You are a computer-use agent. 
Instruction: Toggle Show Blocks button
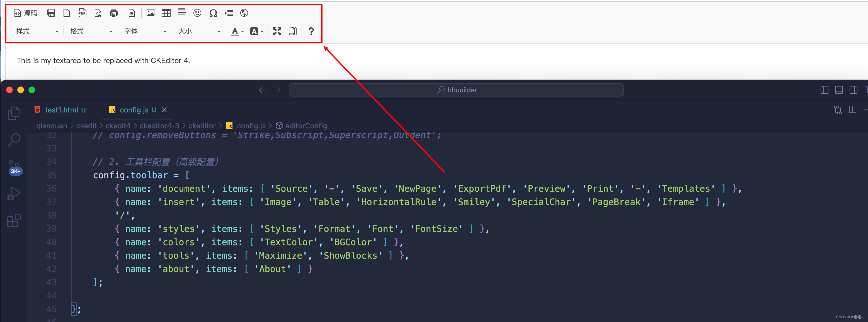pyautogui.click(x=292, y=31)
